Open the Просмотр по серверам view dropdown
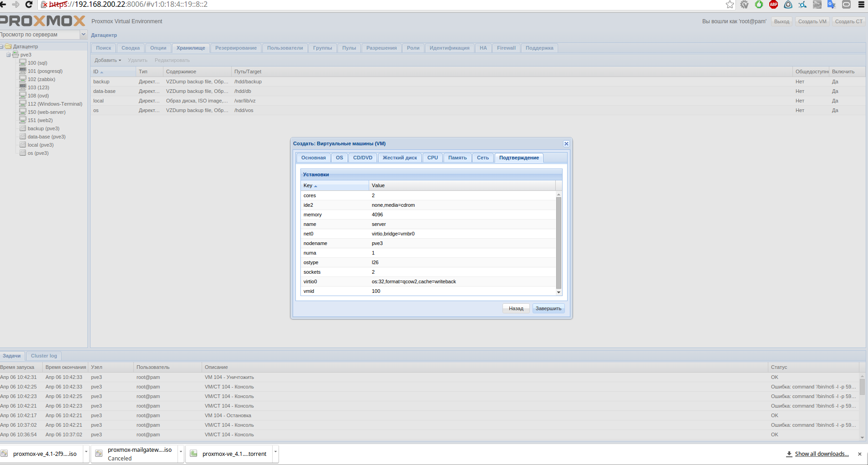 coord(83,35)
